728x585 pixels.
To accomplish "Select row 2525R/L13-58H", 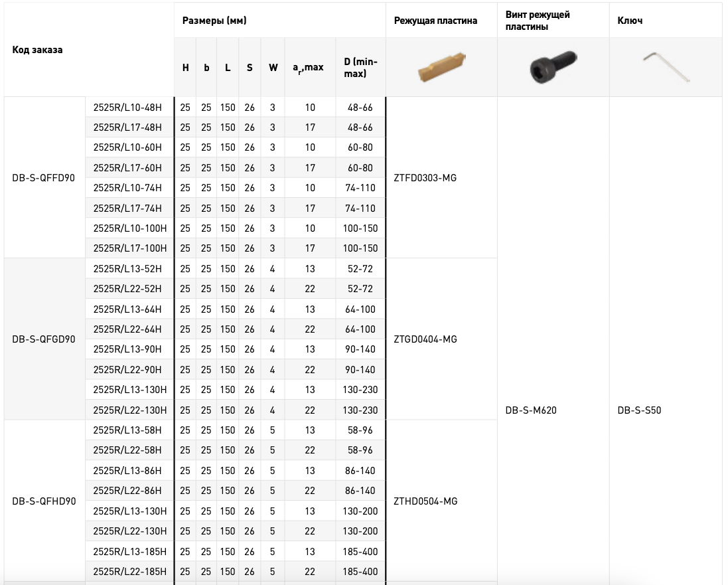I will [x=236, y=430].
